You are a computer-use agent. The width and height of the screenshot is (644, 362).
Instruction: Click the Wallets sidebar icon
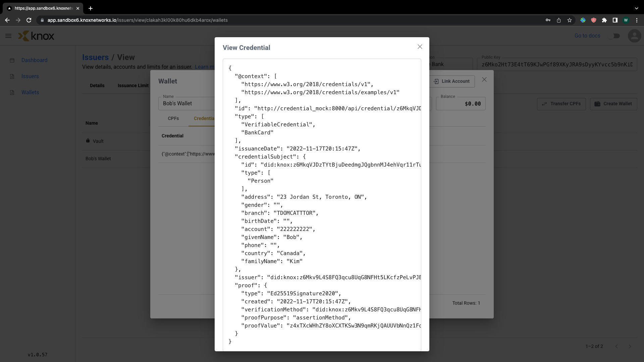tap(12, 93)
